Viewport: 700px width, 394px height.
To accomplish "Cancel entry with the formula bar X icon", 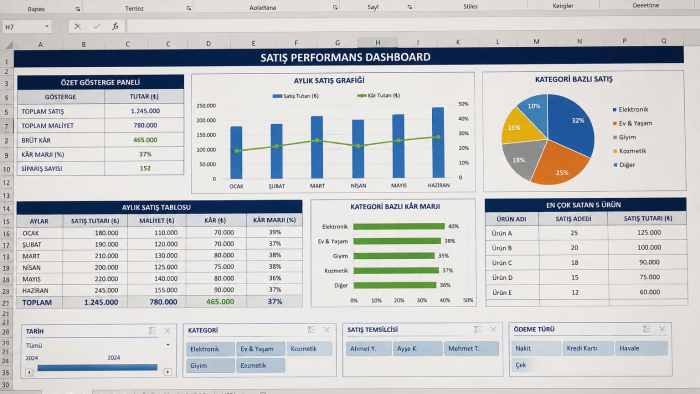I will point(78,27).
